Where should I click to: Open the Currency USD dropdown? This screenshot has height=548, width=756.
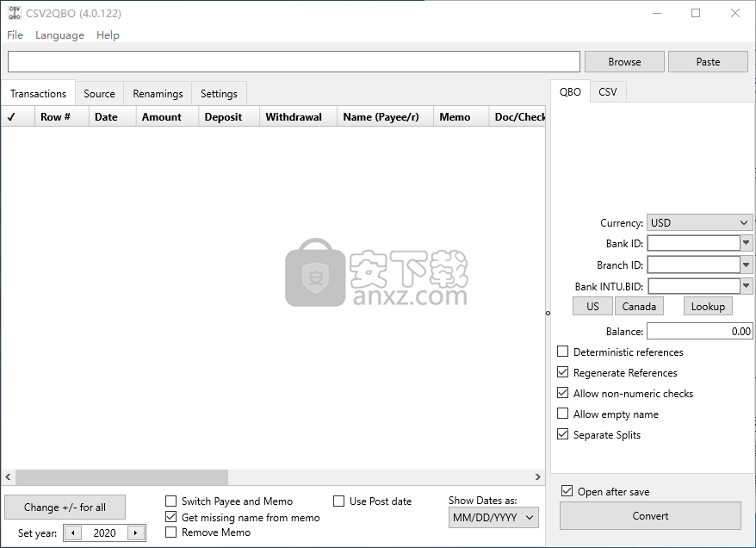point(699,223)
